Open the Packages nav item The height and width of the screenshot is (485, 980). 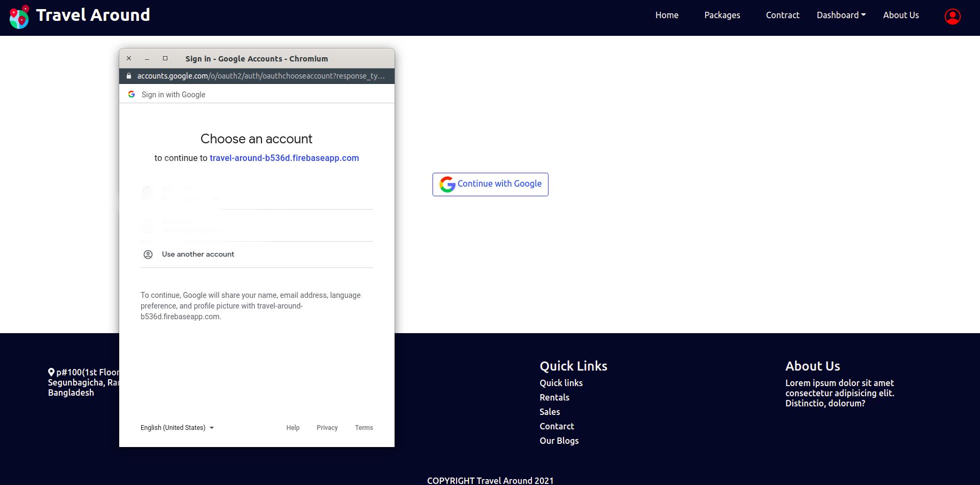(722, 15)
